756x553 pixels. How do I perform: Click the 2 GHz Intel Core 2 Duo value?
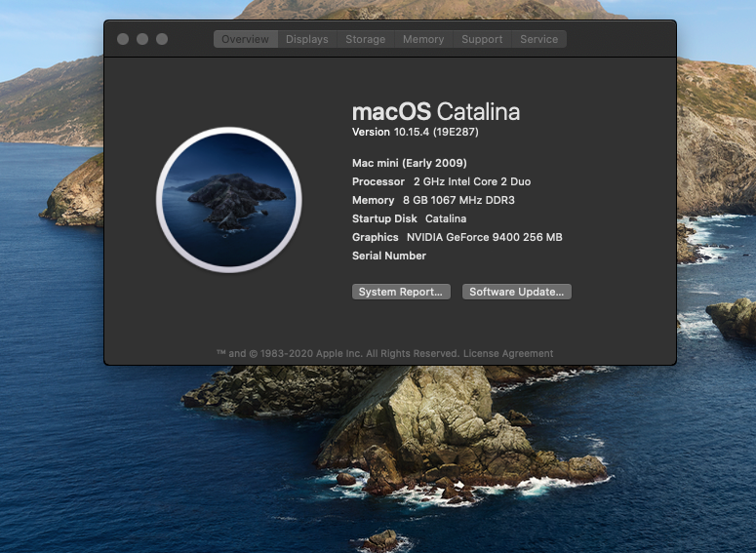[472, 181]
